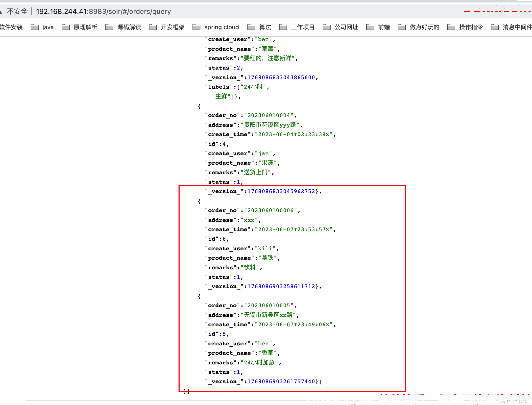Click the "id":4 field line

(x=217, y=144)
